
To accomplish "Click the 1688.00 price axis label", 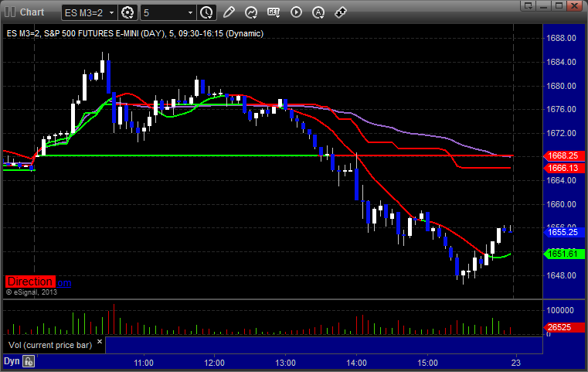I will (x=561, y=38).
